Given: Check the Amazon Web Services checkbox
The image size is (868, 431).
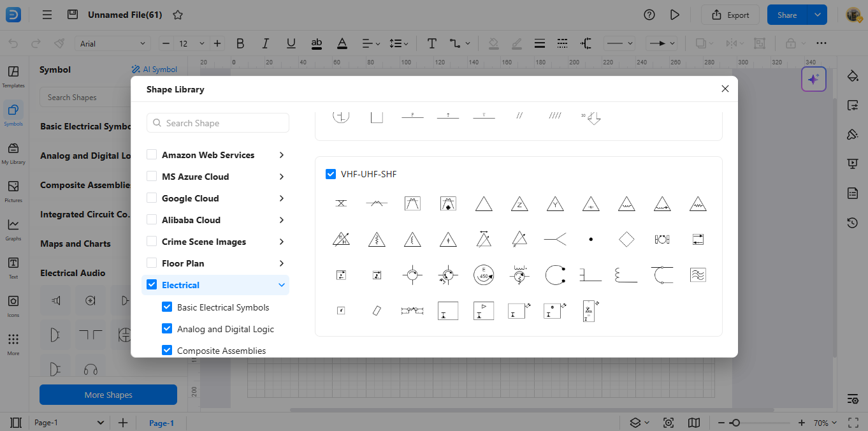Looking at the screenshot, I should point(152,154).
